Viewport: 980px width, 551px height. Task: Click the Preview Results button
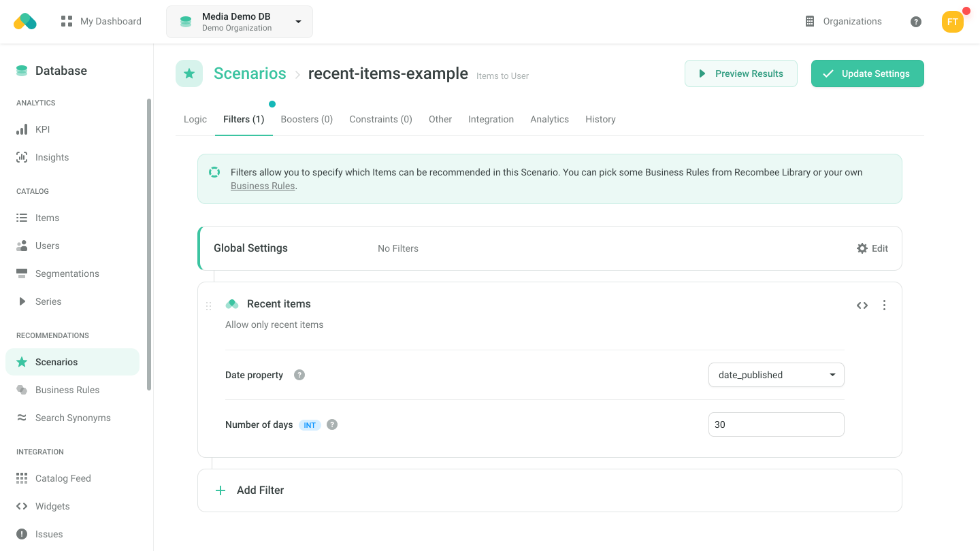[x=740, y=73]
